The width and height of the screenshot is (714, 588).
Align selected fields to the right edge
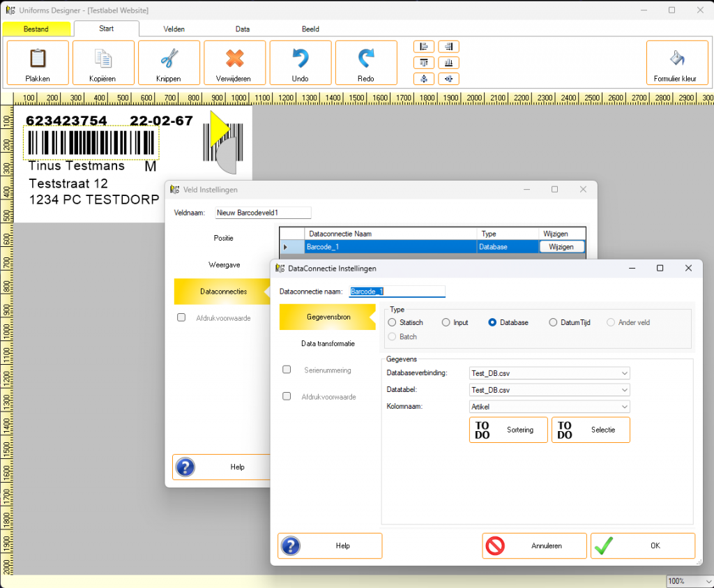click(x=448, y=47)
